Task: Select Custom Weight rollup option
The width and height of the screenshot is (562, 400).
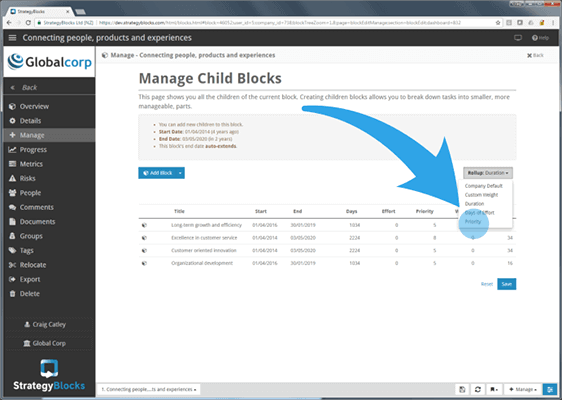Action: 481,195
